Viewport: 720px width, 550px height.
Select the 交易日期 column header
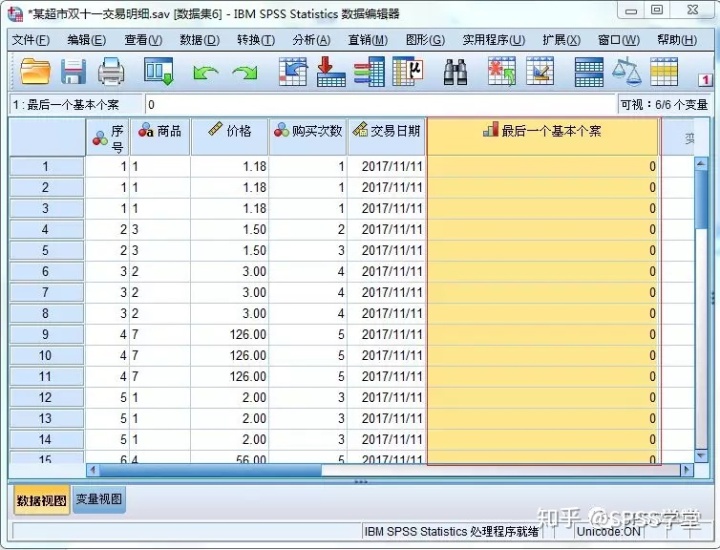pyautogui.click(x=387, y=137)
